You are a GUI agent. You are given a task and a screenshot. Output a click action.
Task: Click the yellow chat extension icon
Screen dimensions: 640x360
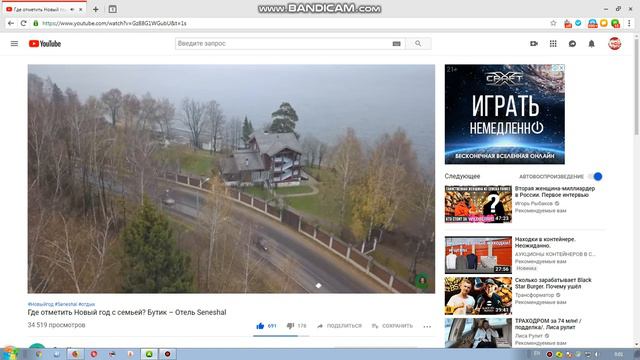click(604, 23)
